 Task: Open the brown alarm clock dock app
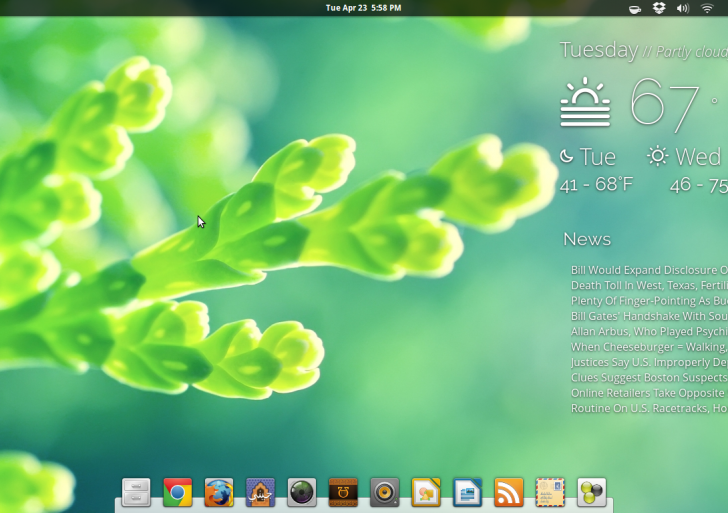(343, 492)
